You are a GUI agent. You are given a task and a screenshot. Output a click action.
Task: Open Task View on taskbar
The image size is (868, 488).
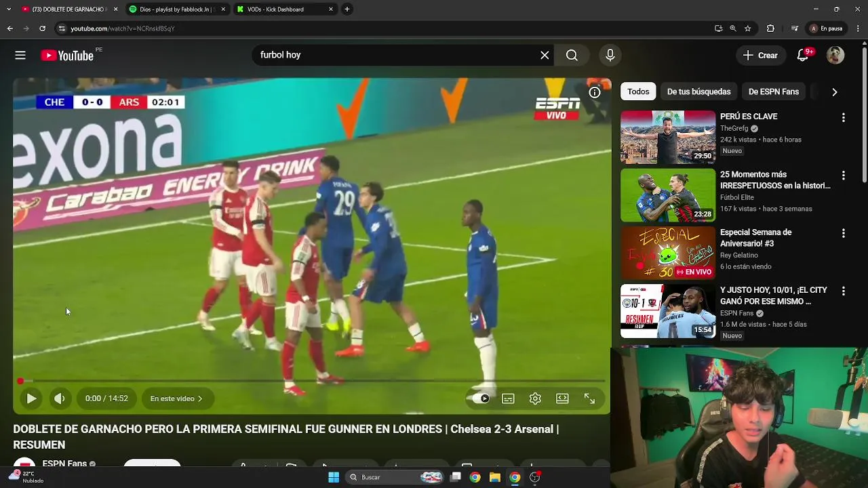point(456,477)
